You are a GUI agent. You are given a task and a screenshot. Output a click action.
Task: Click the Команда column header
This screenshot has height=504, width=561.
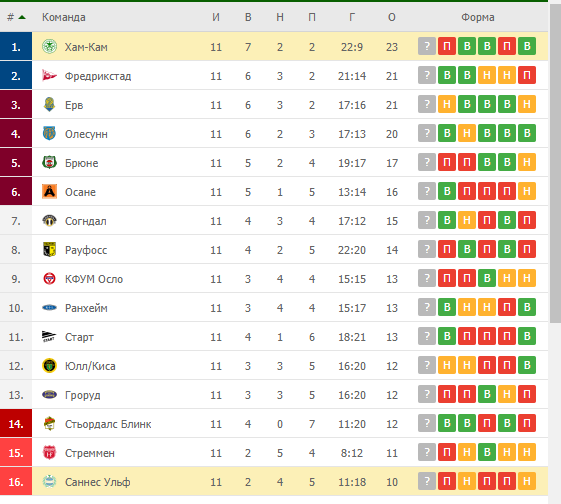pos(64,17)
